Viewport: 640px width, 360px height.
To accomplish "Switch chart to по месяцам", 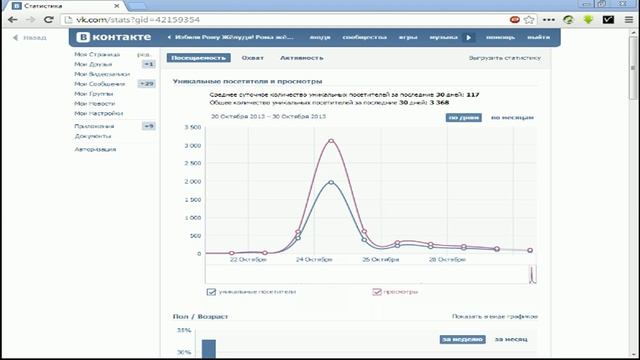I will (x=512, y=118).
